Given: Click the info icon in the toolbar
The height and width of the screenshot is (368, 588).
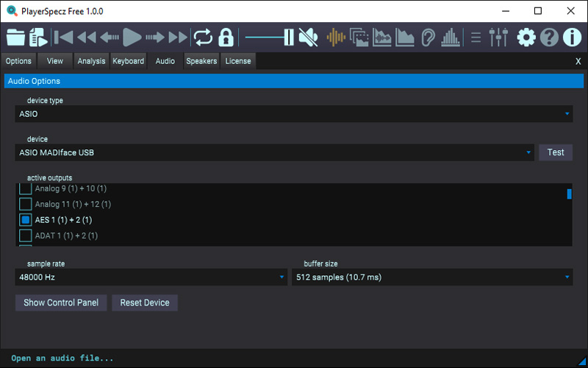Looking at the screenshot, I should 572,37.
